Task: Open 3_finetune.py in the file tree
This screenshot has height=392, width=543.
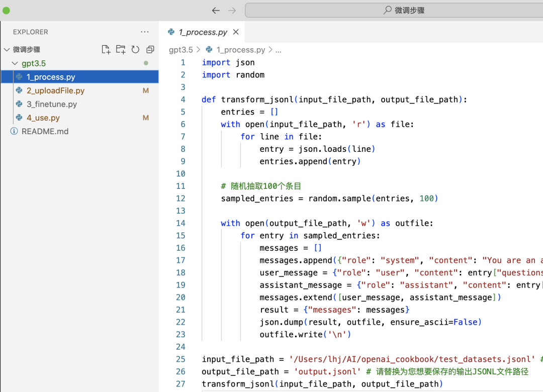Action: click(x=79, y=104)
